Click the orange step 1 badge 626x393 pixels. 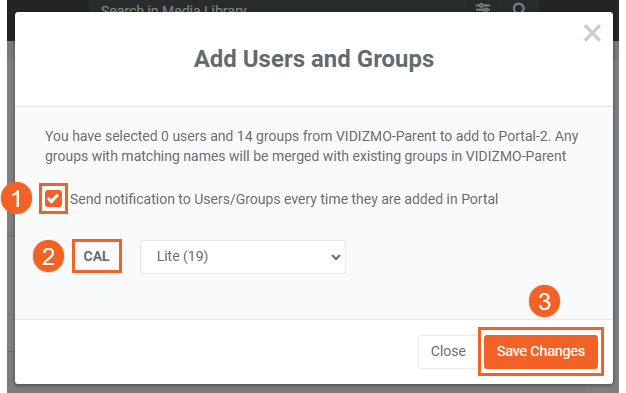16,198
